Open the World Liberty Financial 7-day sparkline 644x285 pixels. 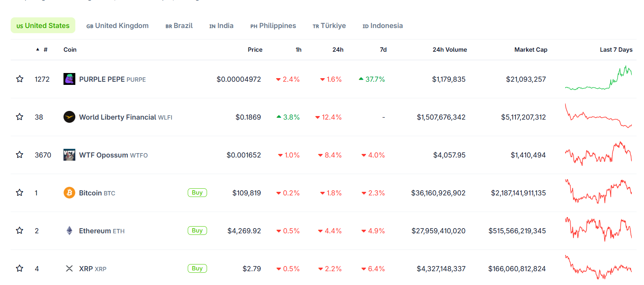click(x=598, y=116)
